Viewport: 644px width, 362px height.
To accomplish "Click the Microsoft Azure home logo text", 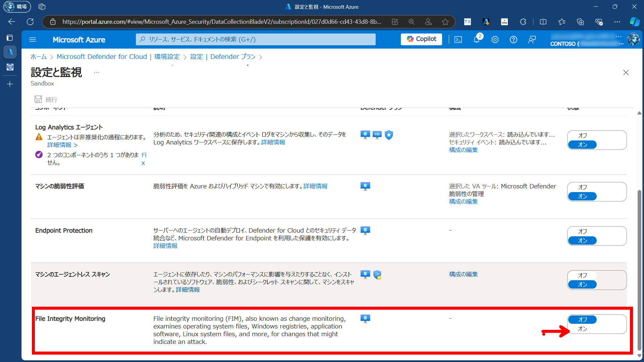I will (79, 40).
